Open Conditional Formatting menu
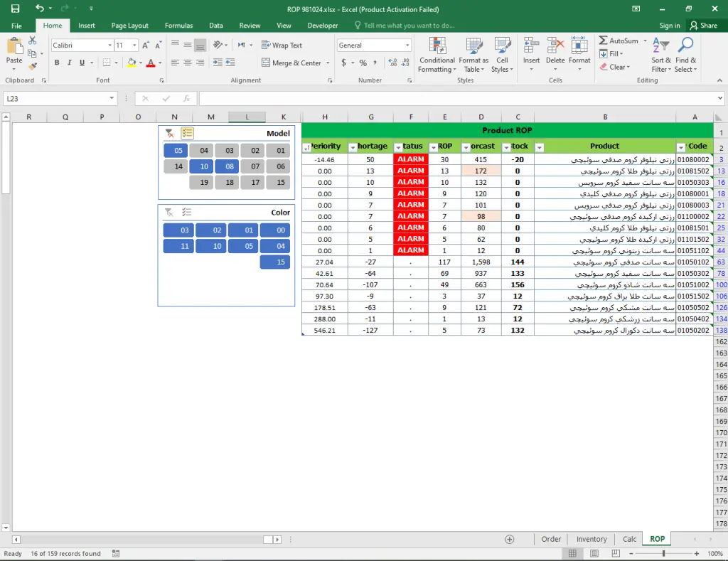The height and width of the screenshot is (561, 728). click(x=437, y=55)
